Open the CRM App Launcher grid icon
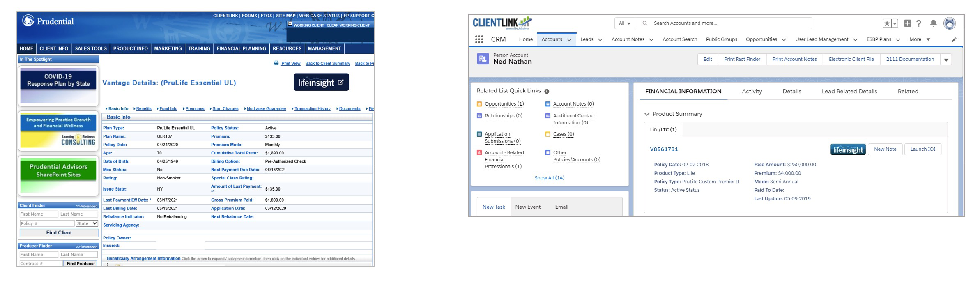This screenshot has height=285, width=980. point(479,39)
